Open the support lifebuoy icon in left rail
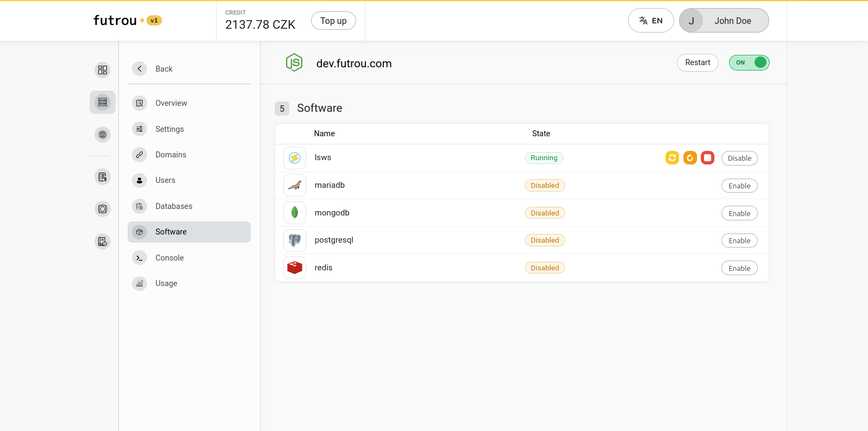This screenshot has width=868, height=431. pos(103,209)
